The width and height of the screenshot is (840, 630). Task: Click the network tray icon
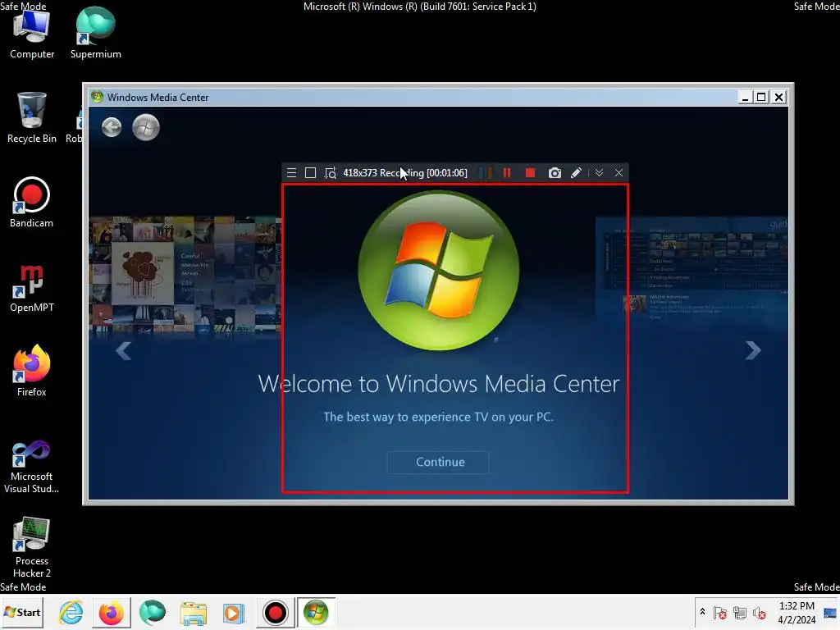pyautogui.click(x=740, y=612)
